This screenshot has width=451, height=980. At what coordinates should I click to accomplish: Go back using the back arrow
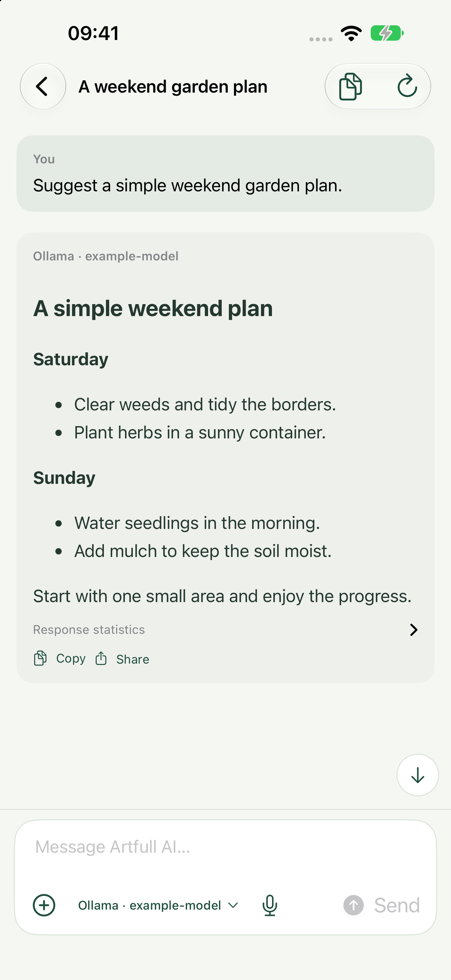(x=43, y=86)
